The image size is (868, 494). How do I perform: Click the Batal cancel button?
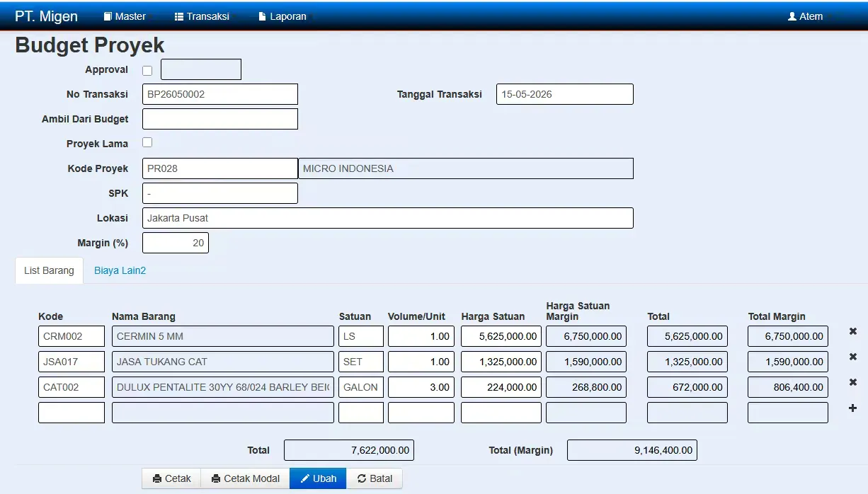[x=375, y=478]
